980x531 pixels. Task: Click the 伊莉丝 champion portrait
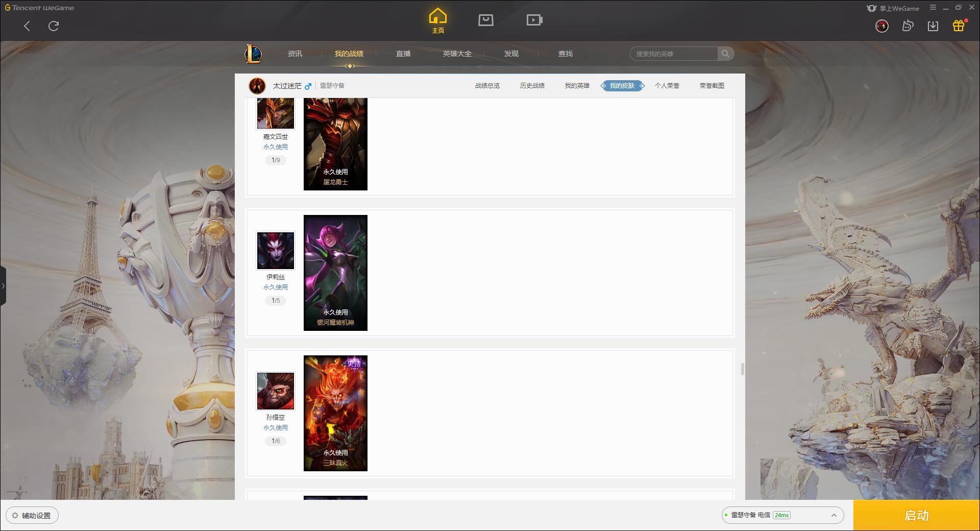[x=276, y=250]
